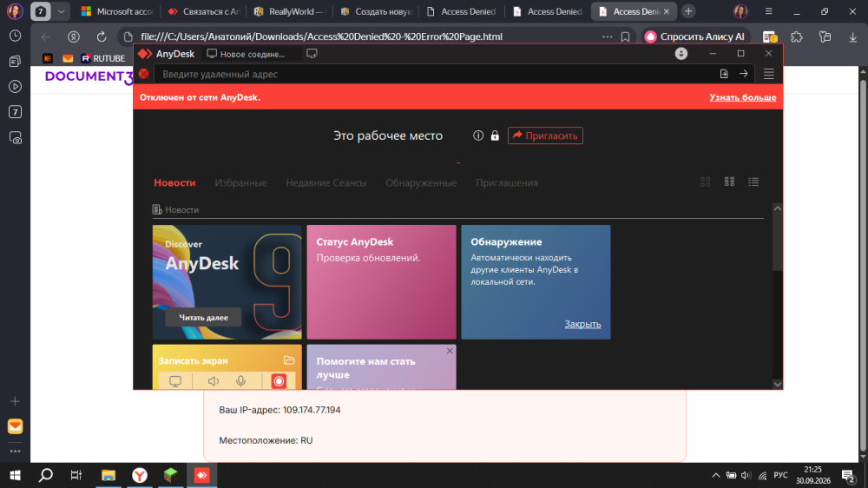Select the Избранные tab
The image size is (868, 488).
(240, 183)
